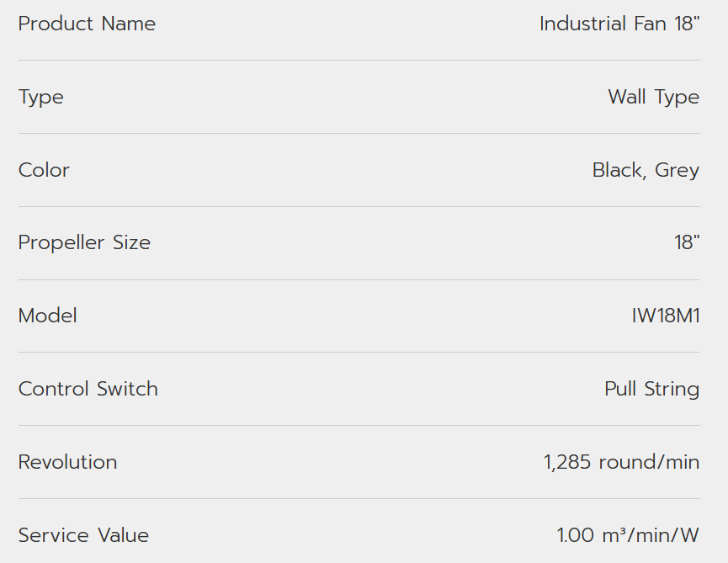
Task: Click the Color label
Action: point(44,170)
